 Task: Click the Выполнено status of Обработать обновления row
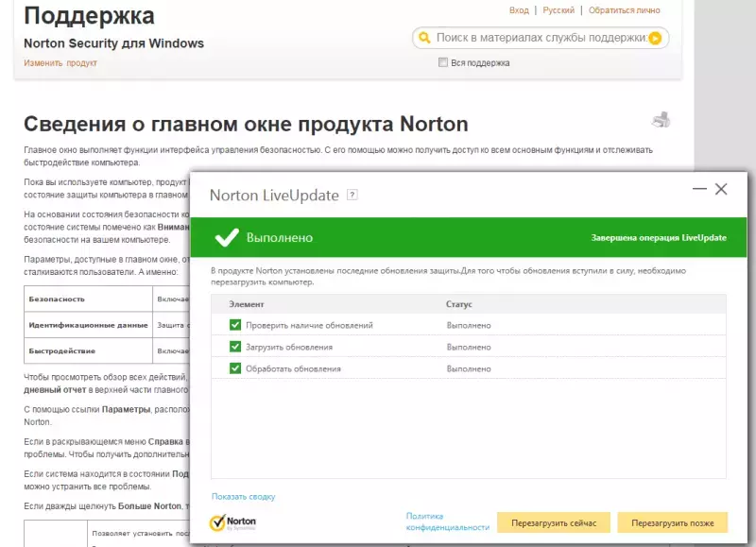coord(469,368)
